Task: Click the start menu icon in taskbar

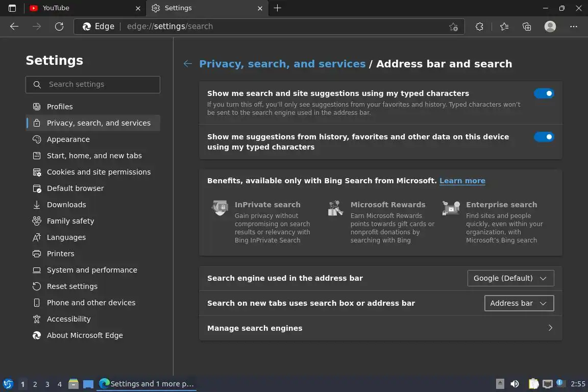Action: point(8,384)
